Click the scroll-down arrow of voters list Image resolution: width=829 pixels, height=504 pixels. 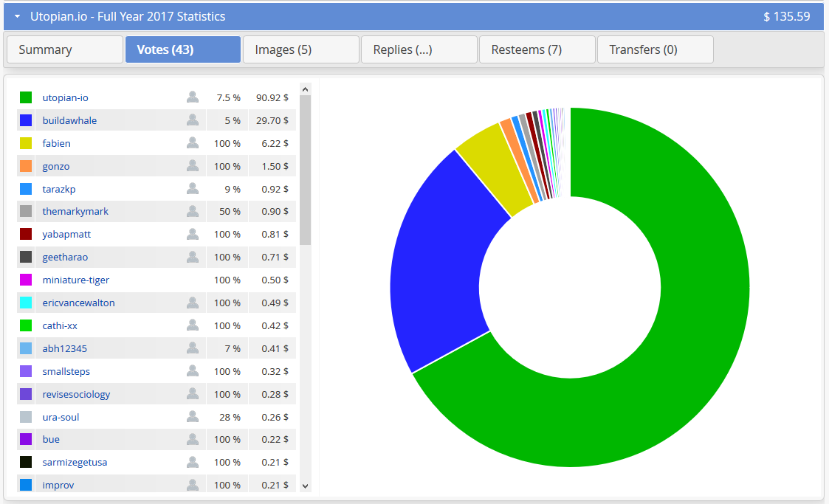click(305, 486)
